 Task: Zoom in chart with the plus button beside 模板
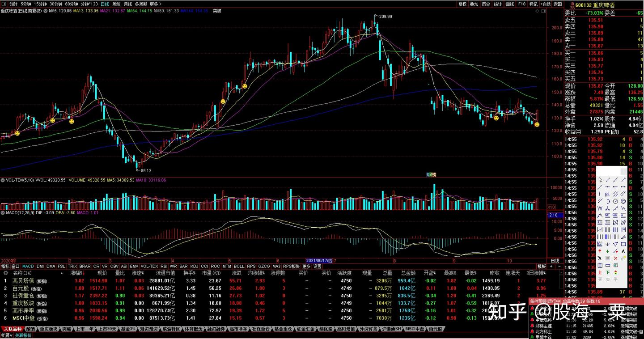551,266
